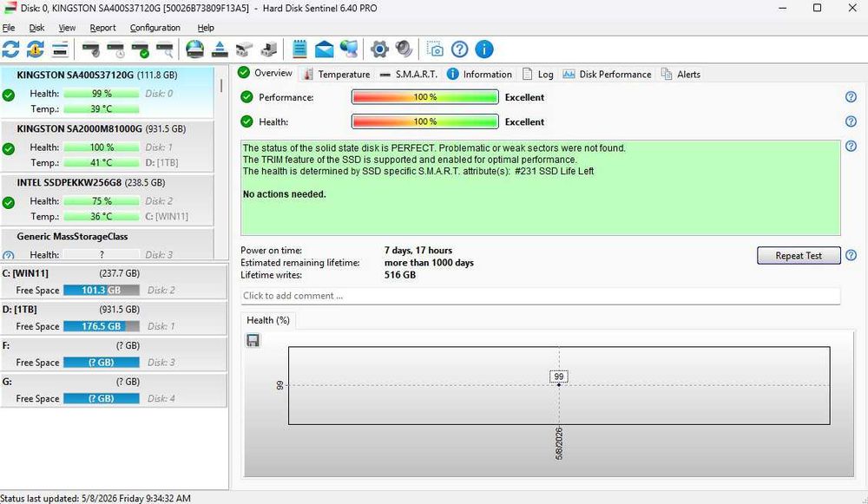The width and height of the screenshot is (868, 504).
Task: Select KINGSTON SA400S37120G disk entry
Action: pyautogui.click(x=107, y=92)
